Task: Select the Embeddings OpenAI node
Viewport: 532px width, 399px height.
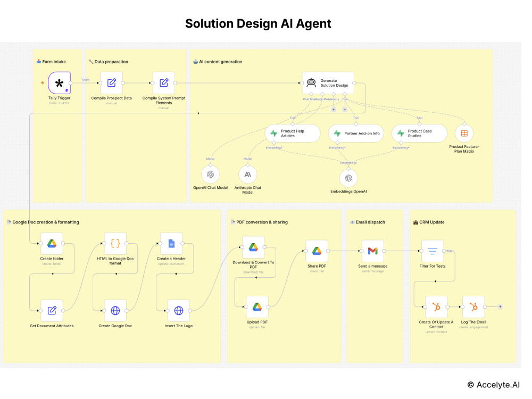Action: pos(348,178)
